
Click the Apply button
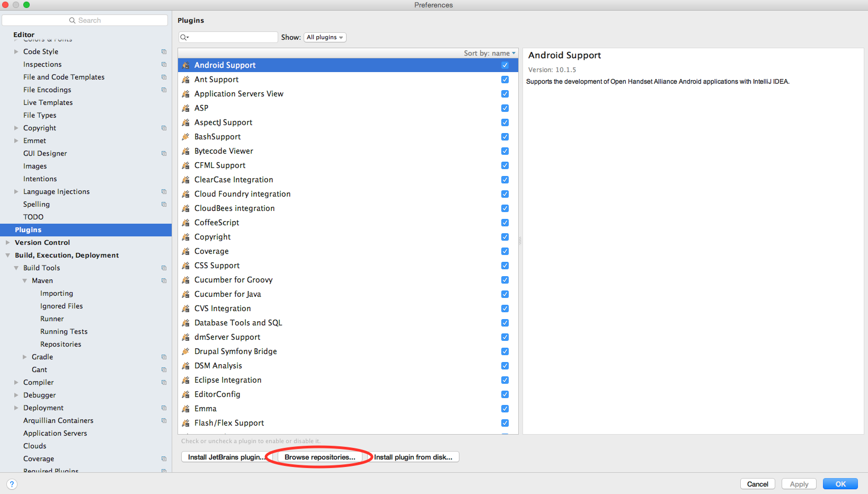(x=799, y=484)
